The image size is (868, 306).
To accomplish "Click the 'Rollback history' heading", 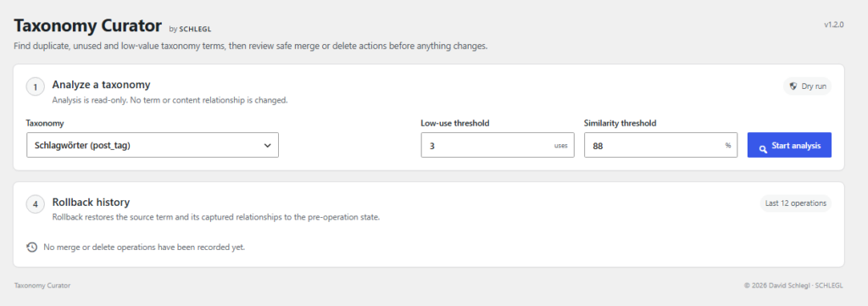I will pos(91,202).
